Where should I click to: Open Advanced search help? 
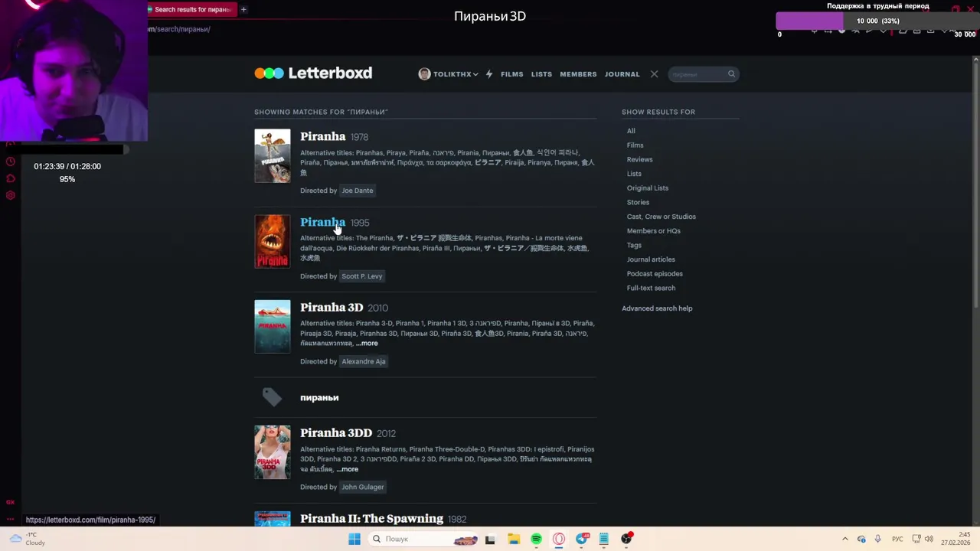point(657,308)
